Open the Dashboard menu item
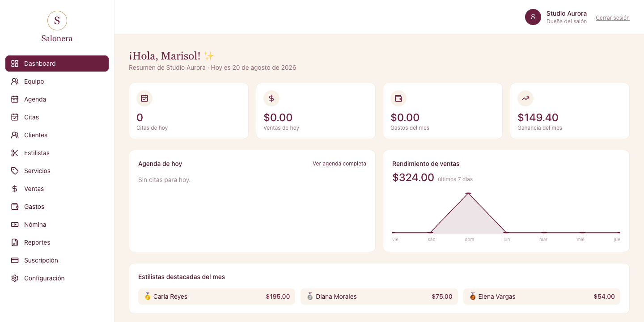The image size is (644, 322). [57, 64]
